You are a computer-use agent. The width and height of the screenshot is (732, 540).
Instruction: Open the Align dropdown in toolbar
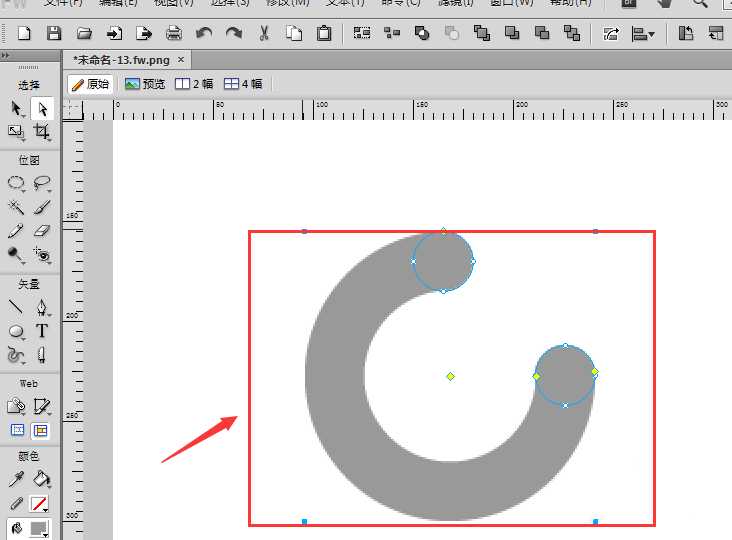(x=643, y=33)
